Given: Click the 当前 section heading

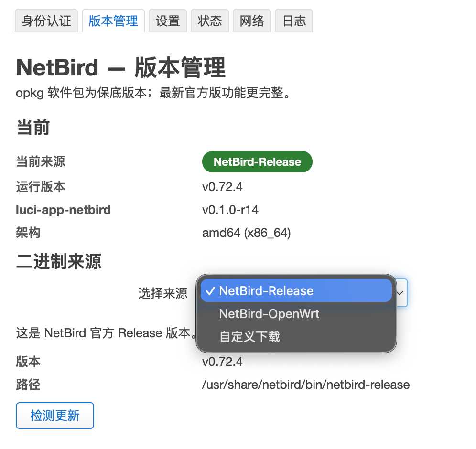Looking at the screenshot, I should pyautogui.click(x=33, y=127).
